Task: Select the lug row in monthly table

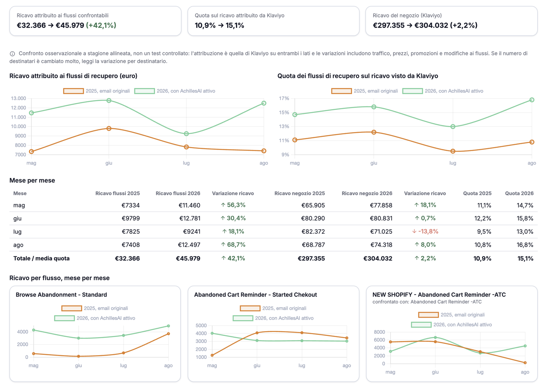Action: (273, 231)
